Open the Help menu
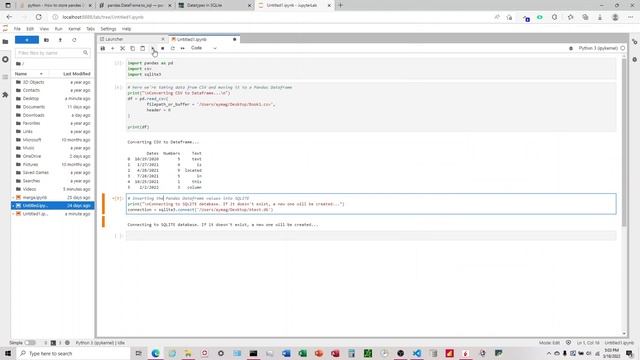 127,29
